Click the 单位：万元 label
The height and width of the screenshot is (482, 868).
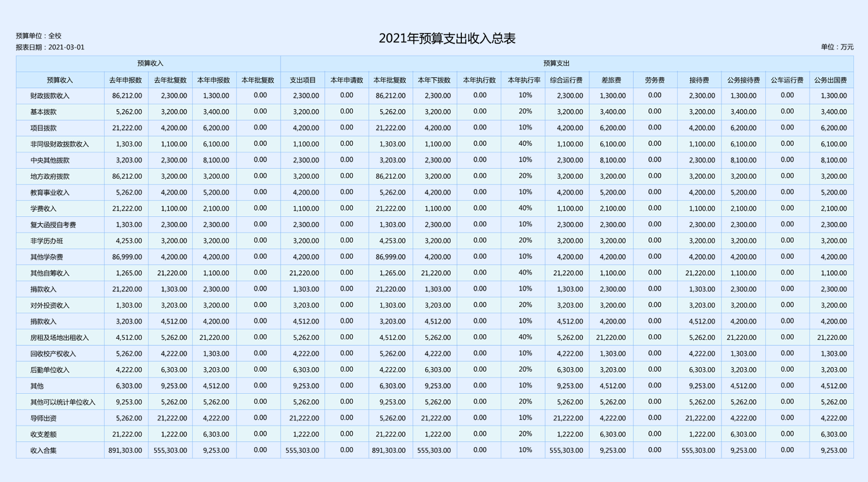(836, 48)
